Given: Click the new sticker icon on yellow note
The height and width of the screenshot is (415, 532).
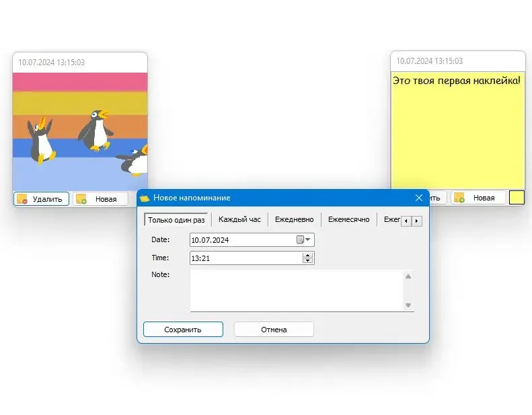Looking at the screenshot, I should (x=459, y=198).
